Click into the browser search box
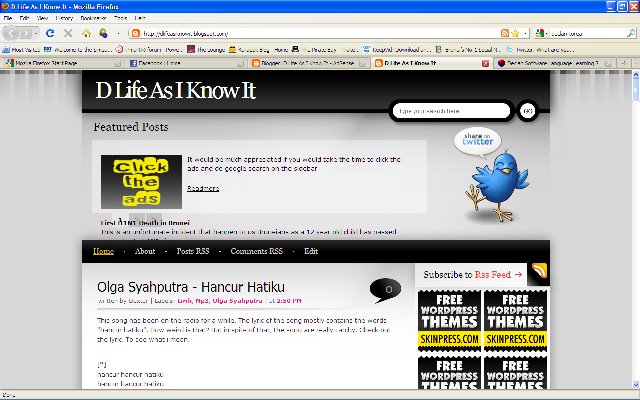Screen dimensions: 640x400 (x=587, y=33)
